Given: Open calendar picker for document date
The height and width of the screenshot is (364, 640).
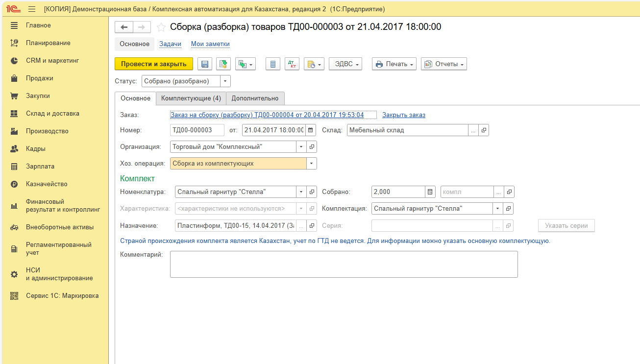Looking at the screenshot, I should click(311, 130).
